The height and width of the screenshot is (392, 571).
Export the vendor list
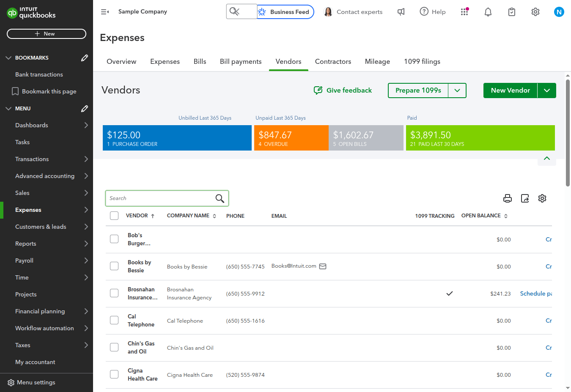(x=525, y=198)
